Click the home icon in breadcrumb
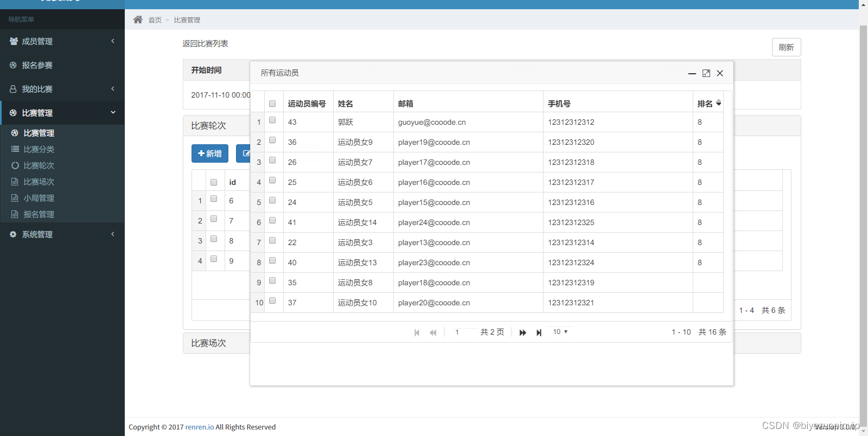 [138, 20]
